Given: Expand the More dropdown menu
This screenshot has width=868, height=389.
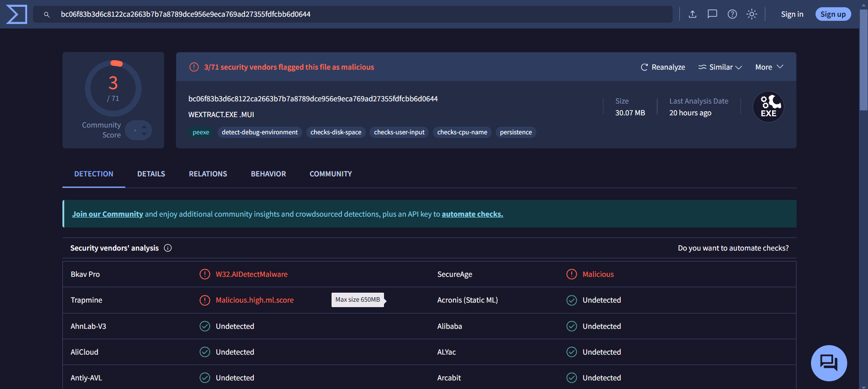Looking at the screenshot, I should [x=769, y=67].
